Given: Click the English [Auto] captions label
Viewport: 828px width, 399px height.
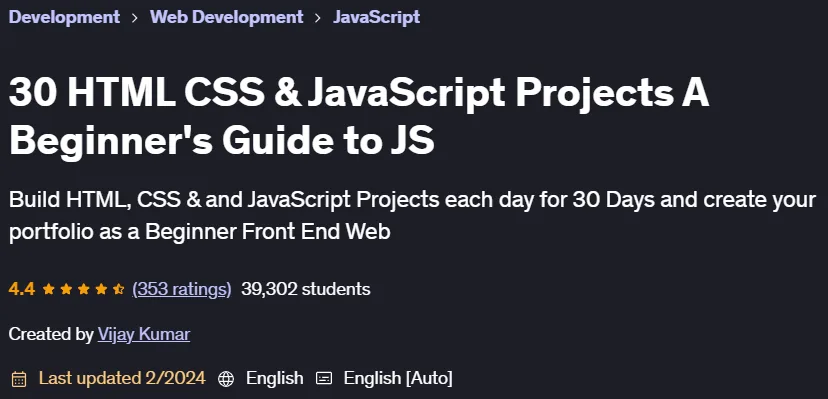Looking at the screenshot, I should pyautogui.click(x=398, y=378).
